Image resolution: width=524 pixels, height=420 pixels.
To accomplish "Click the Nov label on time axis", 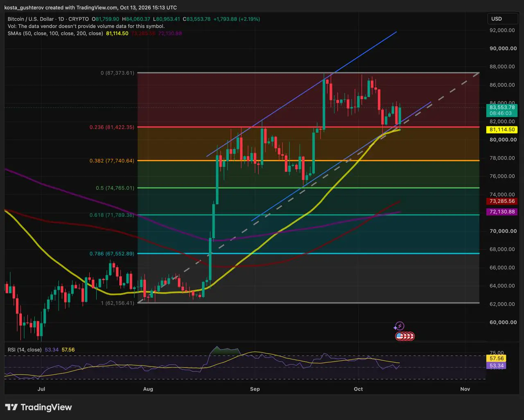I will [465, 389].
